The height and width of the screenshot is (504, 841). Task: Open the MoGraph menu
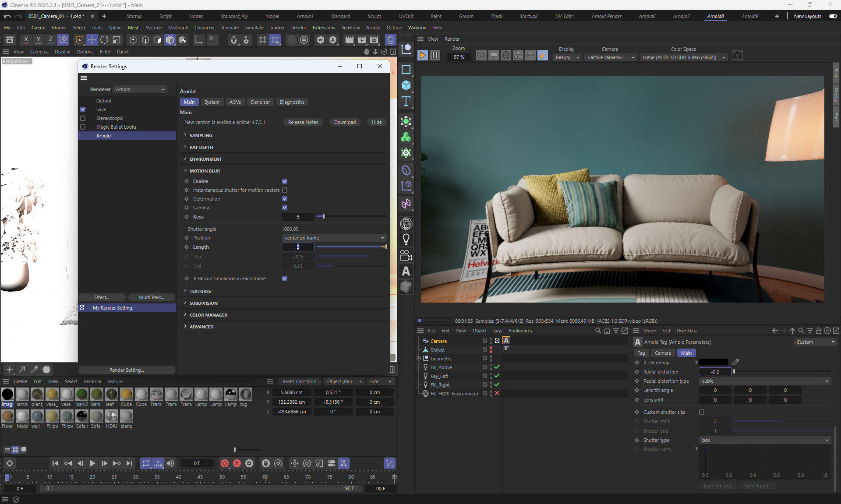point(178,28)
